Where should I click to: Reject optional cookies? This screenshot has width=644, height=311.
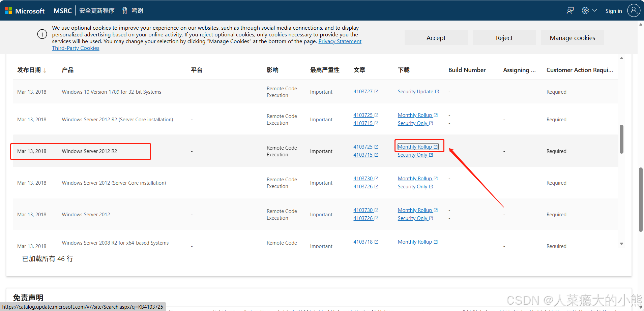504,38
